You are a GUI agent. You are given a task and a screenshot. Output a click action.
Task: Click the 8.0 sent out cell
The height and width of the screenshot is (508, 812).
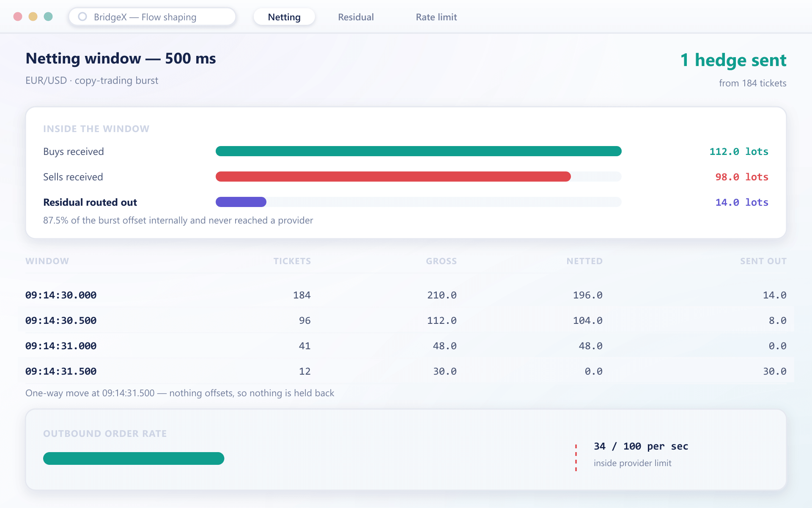777,320
